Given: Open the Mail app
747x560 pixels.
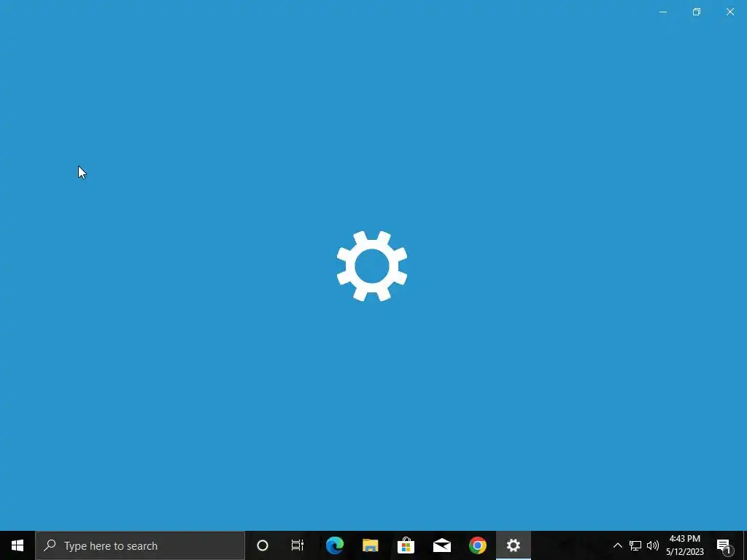Looking at the screenshot, I should point(441,545).
